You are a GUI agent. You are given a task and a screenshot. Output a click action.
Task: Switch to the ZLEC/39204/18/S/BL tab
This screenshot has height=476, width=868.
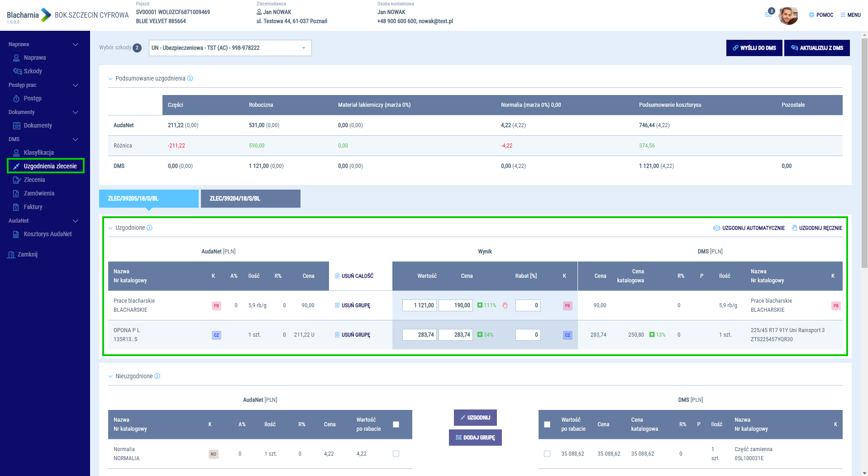[250, 199]
